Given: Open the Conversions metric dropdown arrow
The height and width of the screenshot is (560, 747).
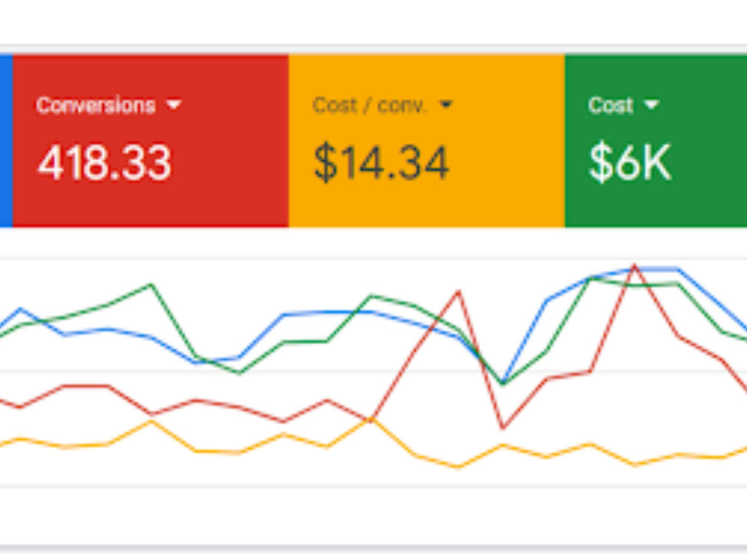Looking at the screenshot, I should point(174,105).
